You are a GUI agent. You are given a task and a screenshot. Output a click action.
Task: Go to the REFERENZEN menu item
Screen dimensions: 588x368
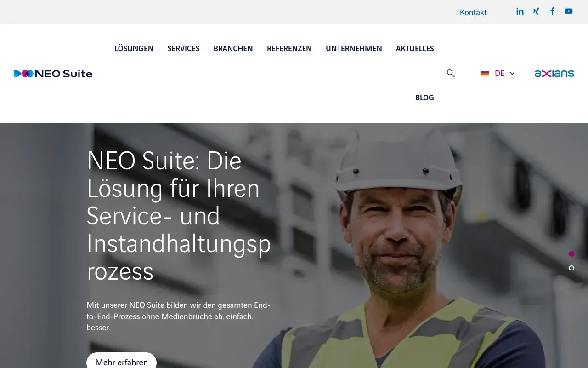(289, 48)
